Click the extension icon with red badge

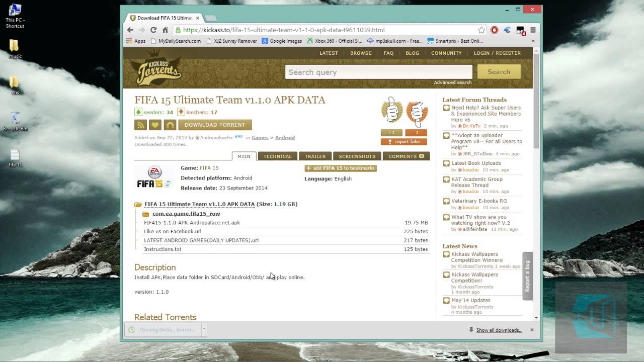pos(521,30)
